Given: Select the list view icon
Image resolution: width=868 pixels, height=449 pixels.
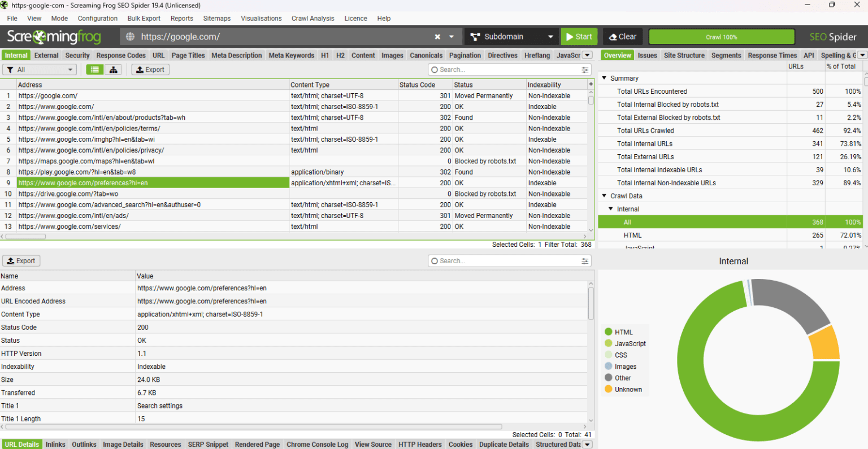Looking at the screenshot, I should 95,69.
